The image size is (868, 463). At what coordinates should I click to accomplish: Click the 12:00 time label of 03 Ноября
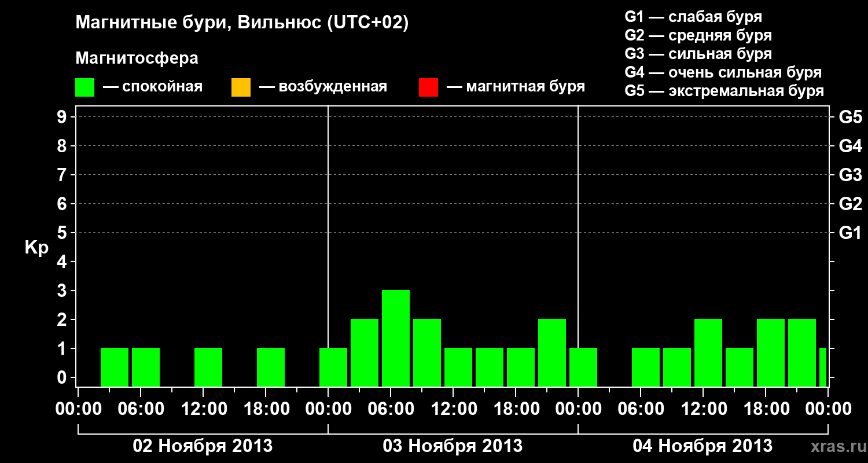pos(453,409)
